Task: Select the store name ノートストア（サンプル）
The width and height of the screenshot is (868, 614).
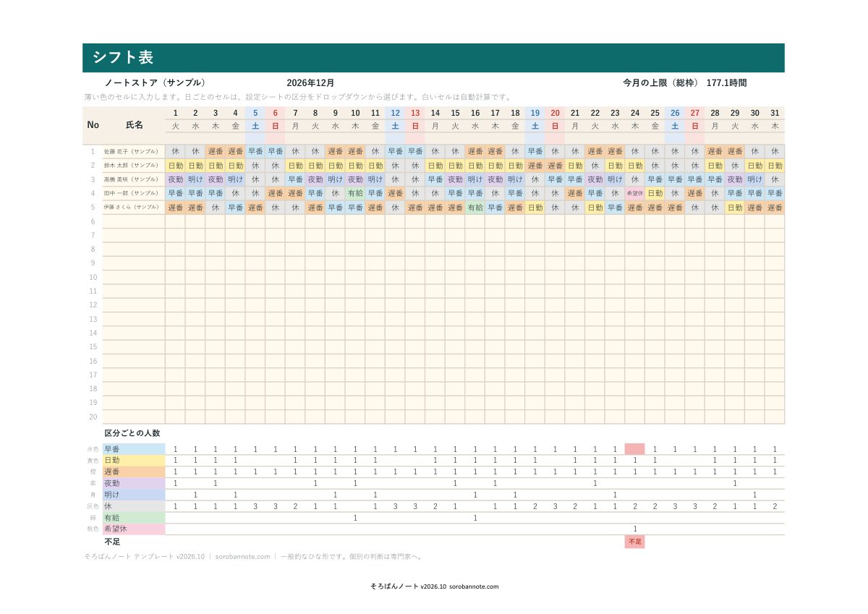Action: click(x=156, y=83)
